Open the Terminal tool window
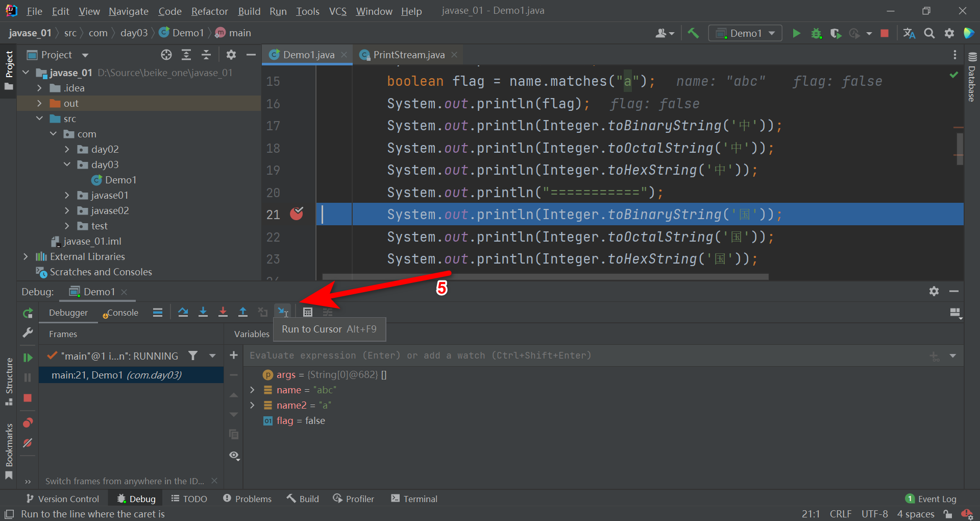980x521 pixels. tap(414, 499)
